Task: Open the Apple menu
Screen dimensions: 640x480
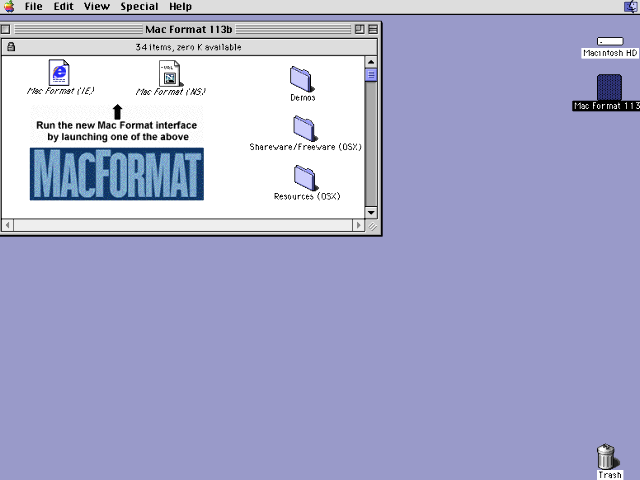Action: point(9,7)
